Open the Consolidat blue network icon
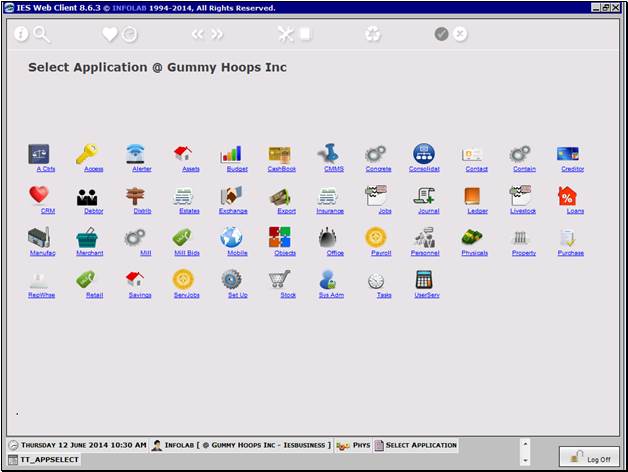 pyautogui.click(x=424, y=154)
